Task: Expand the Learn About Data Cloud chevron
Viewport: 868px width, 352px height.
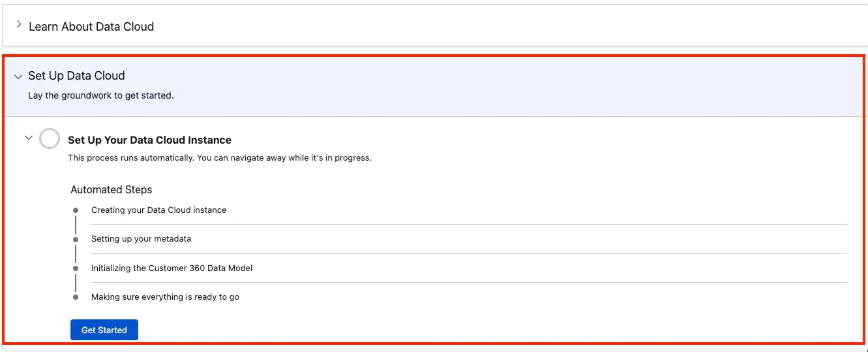Action: click(x=19, y=25)
